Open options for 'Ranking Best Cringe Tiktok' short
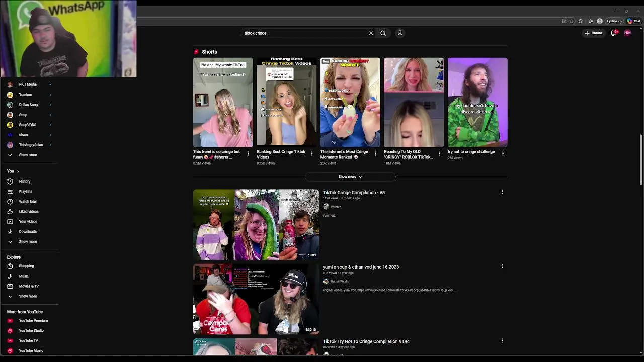This screenshot has width=644, height=362. click(x=311, y=154)
